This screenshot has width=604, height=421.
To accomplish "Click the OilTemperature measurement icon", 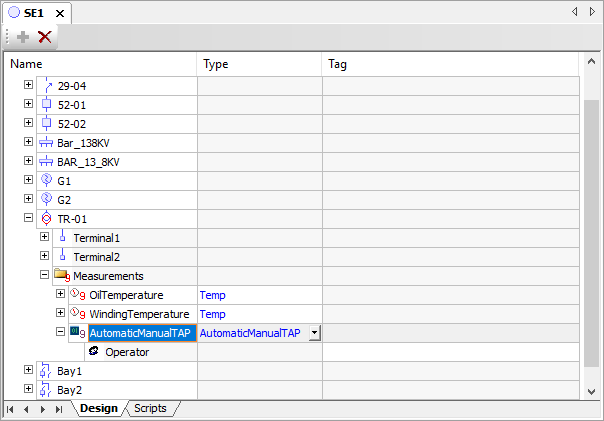I will click(78, 295).
